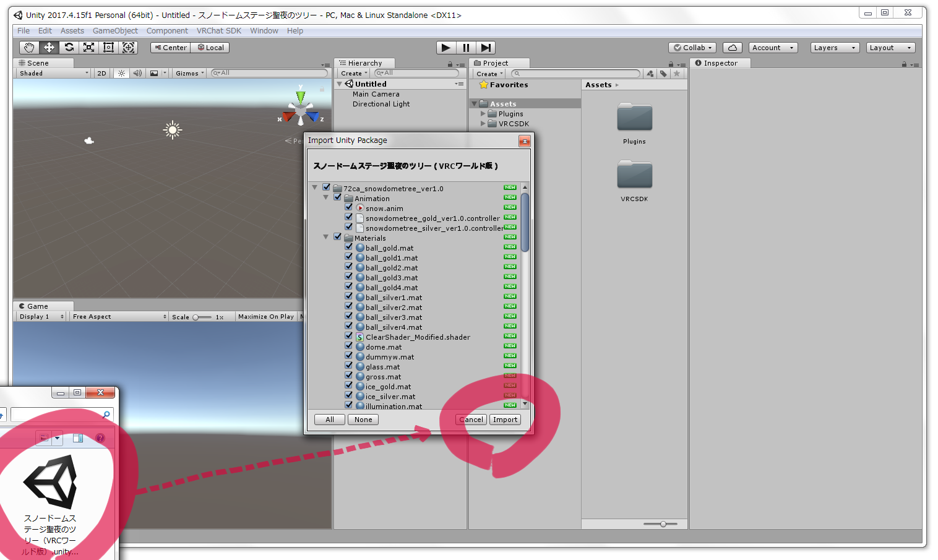Open the Free Aspect dropdown
The image size is (938, 560).
click(x=119, y=316)
